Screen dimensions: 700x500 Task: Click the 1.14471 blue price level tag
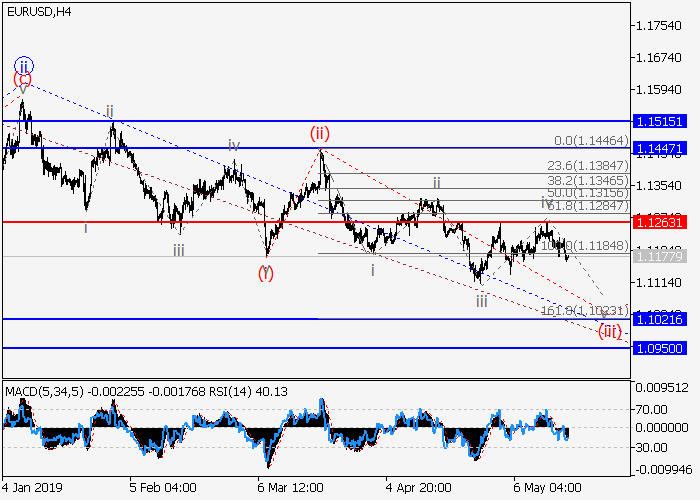tap(664, 148)
